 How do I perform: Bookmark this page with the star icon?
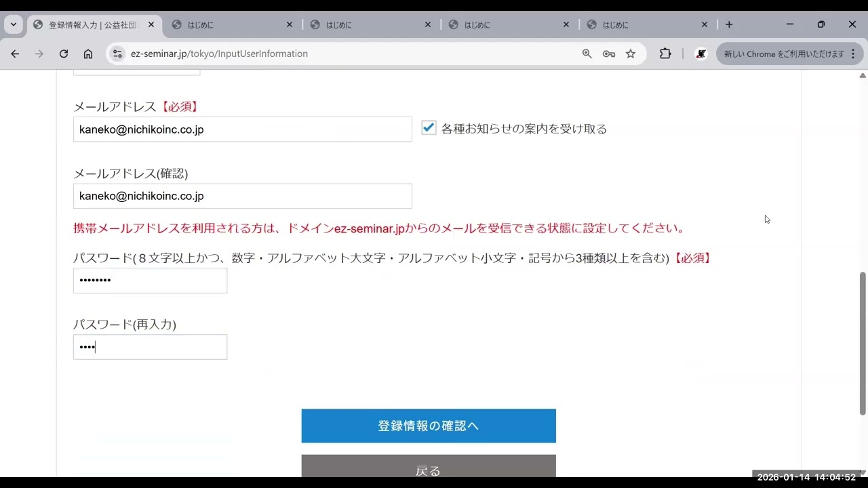[x=631, y=54]
